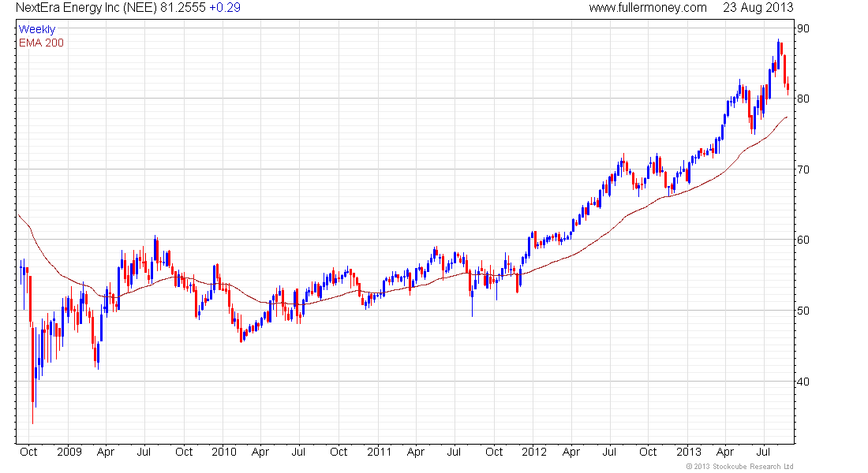Click the 90 price axis label
The height and width of the screenshot is (473, 868).
tap(803, 28)
